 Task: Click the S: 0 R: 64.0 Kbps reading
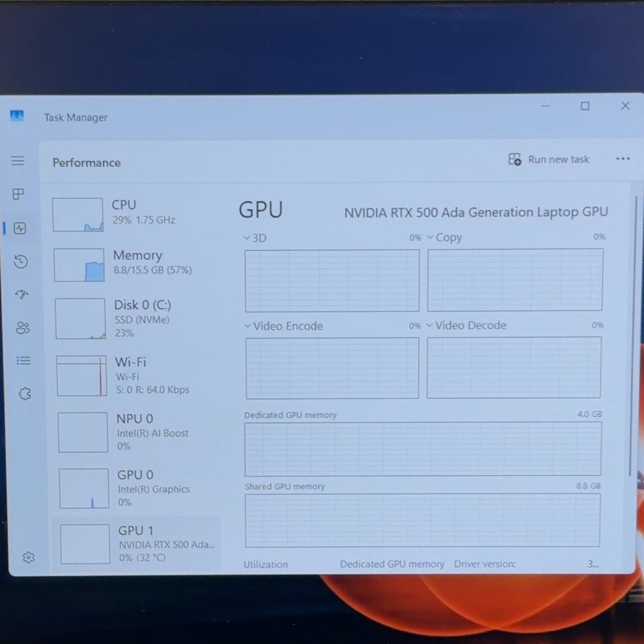(152, 389)
